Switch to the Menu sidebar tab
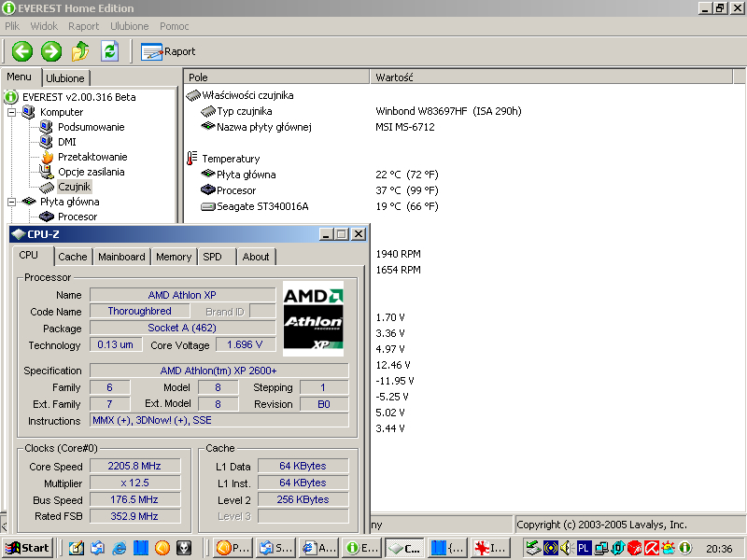 (x=19, y=77)
